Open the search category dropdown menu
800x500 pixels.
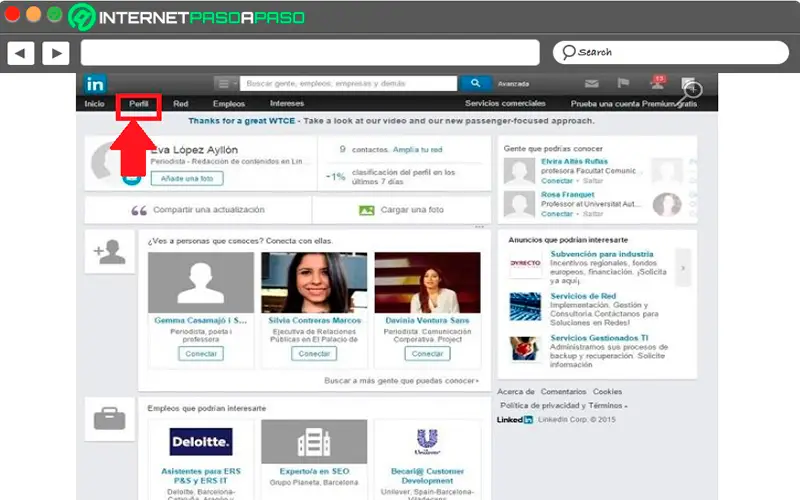(226, 83)
